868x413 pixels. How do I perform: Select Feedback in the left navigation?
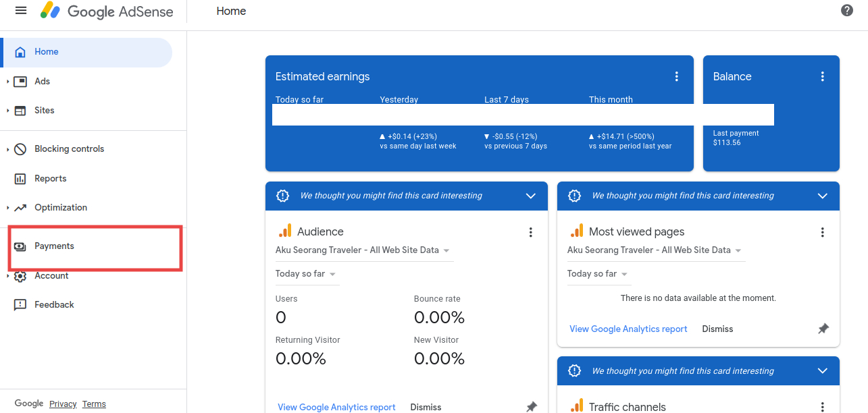pyautogui.click(x=54, y=305)
